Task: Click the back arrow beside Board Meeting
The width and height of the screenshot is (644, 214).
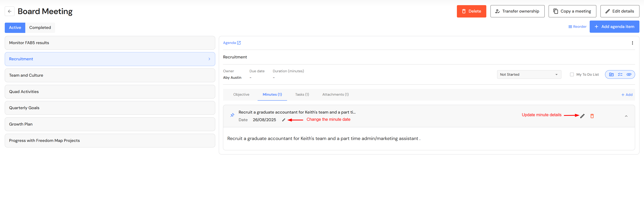Action: [x=9, y=11]
